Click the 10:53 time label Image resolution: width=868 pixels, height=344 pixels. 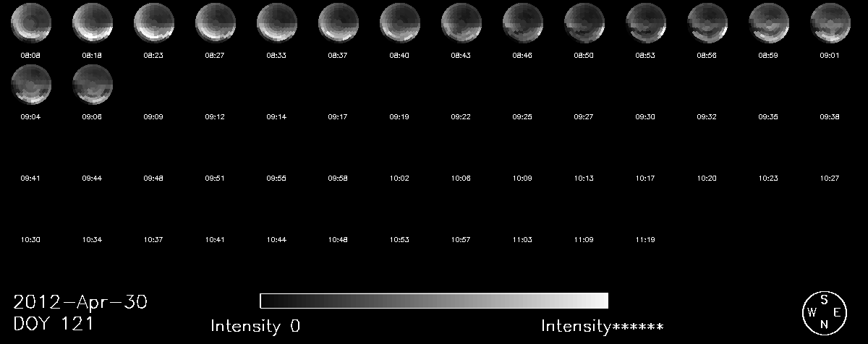click(399, 239)
